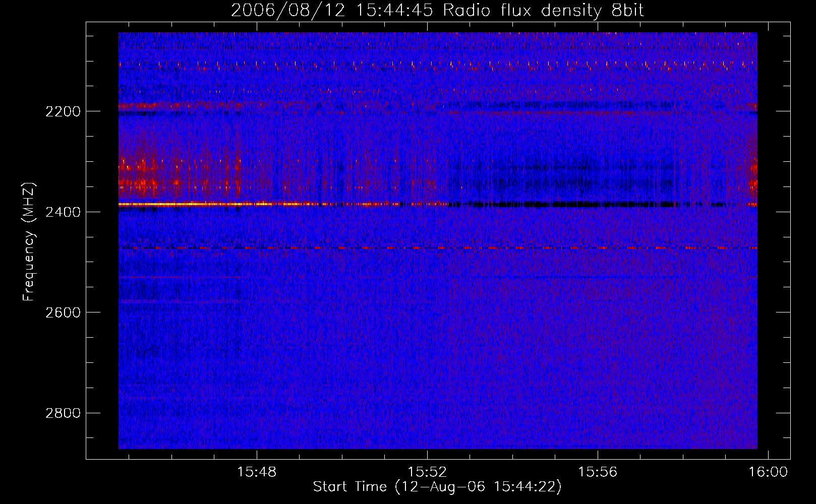This screenshot has width=816, height=504.
Task: Click the 16:00 time tick label
Action: pos(768,472)
